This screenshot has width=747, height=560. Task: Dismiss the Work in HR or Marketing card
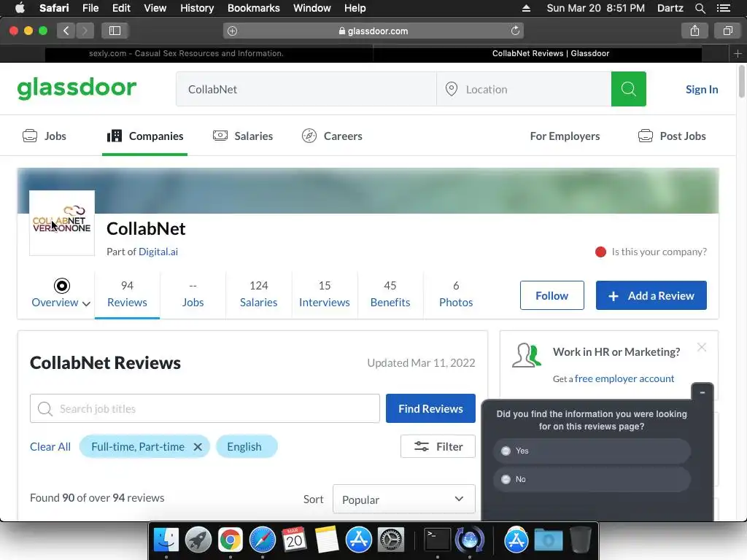702,347
